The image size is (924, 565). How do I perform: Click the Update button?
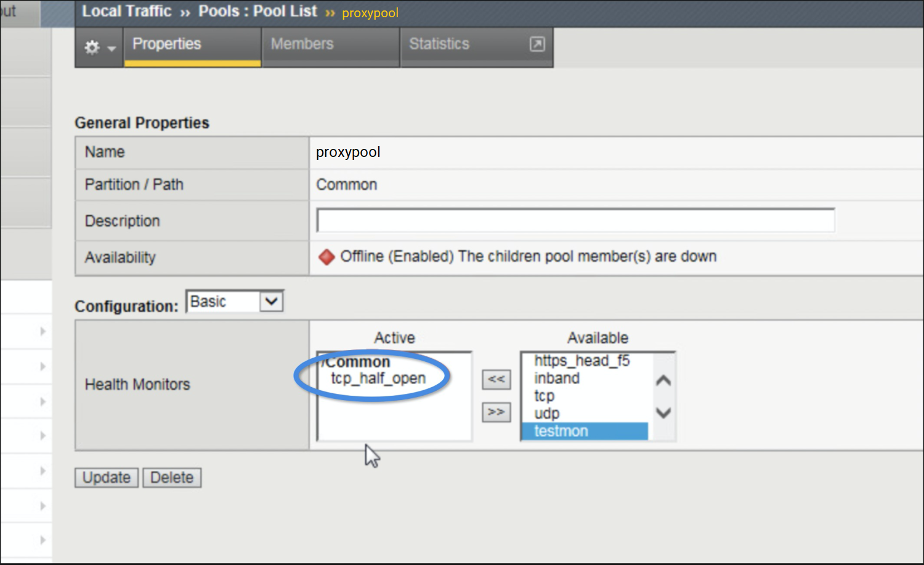click(x=107, y=478)
